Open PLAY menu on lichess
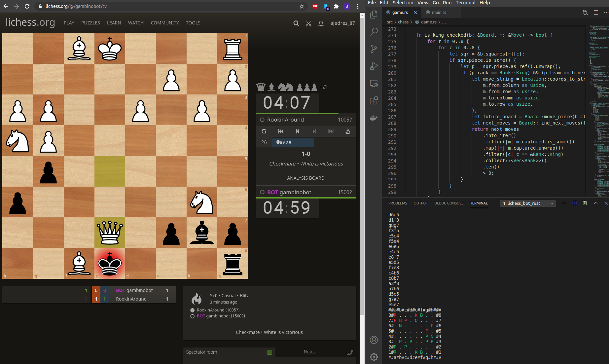609x364 pixels. [69, 23]
